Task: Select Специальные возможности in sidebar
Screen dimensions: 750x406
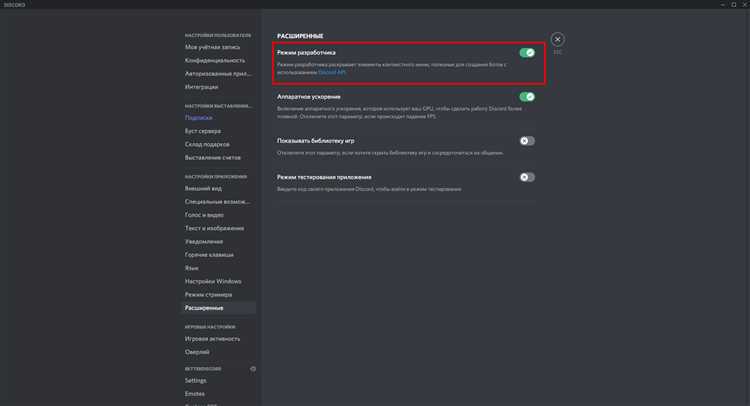Action: [218, 202]
